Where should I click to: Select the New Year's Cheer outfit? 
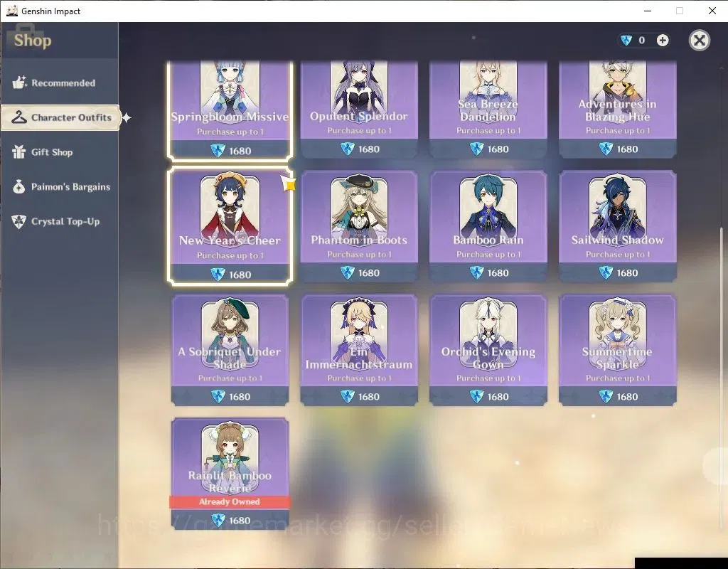(230, 226)
